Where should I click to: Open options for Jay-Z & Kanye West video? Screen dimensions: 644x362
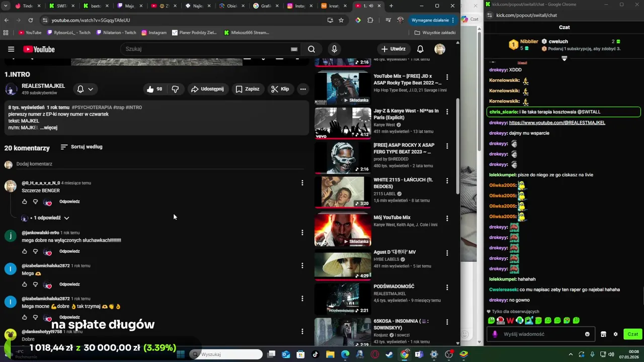(x=447, y=112)
